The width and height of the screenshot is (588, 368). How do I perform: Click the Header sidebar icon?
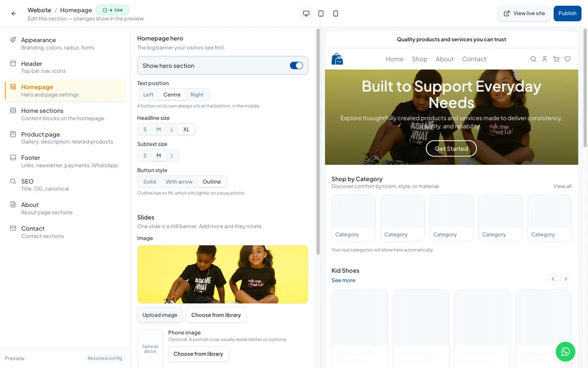pyautogui.click(x=13, y=63)
